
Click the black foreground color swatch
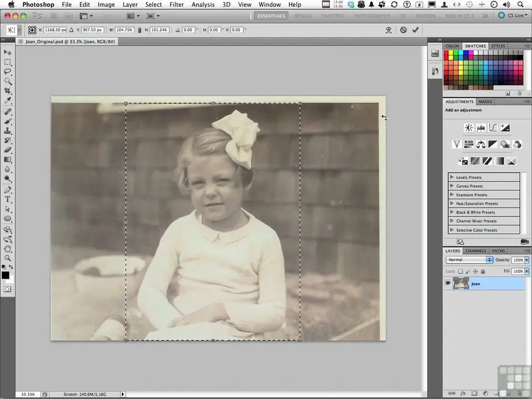click(5, 275)
